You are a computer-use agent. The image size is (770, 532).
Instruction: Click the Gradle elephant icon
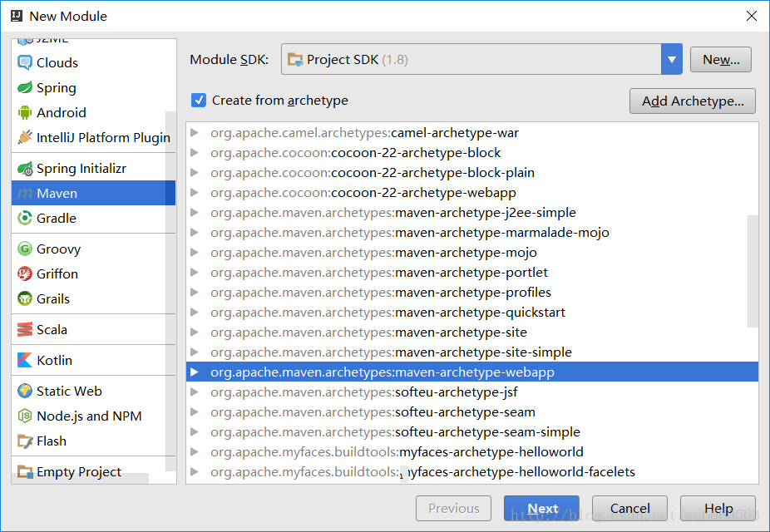26,218
